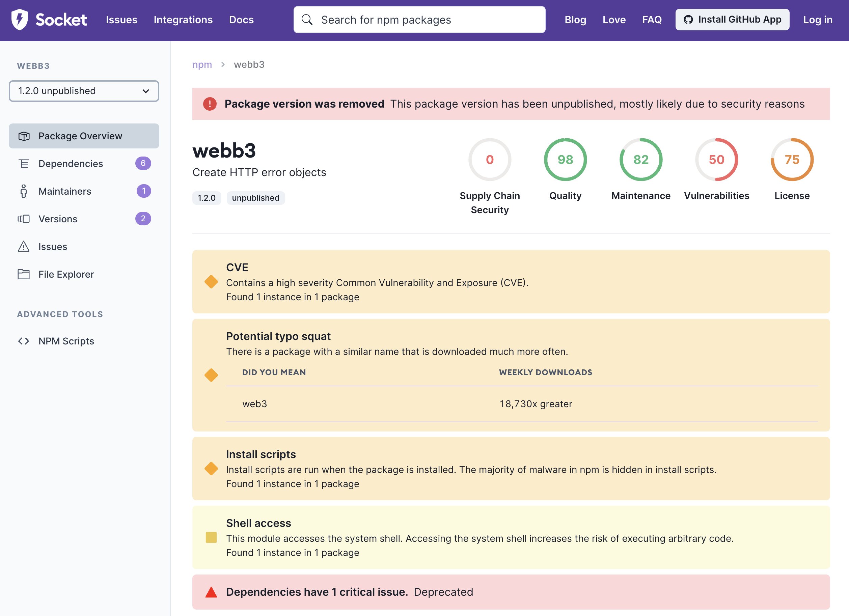This screenshot has height=616, width=849.
Task: Open the 1.2.0 unpublished version dropdown
Action: pyautogui.click(x=84, y=91)
